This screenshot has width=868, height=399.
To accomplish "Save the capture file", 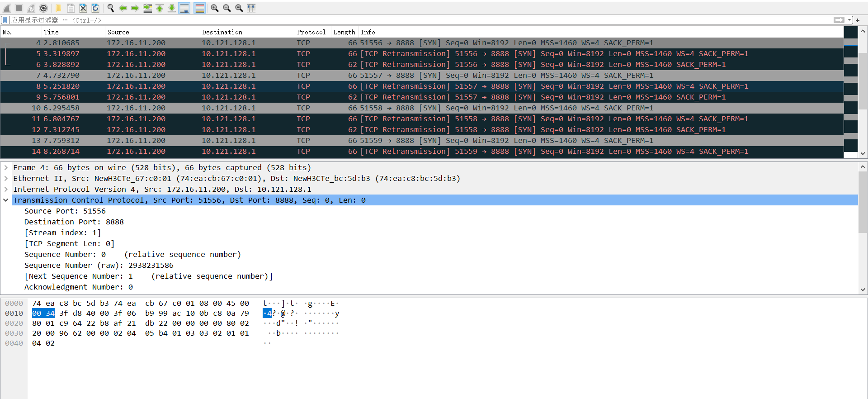I will (x=71, y=8).
